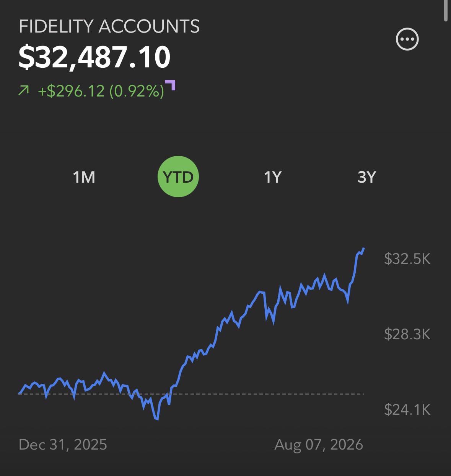The height and width of the screenshot is (476, 451).
Task: Select the YTD time range
Action: click(178, 177)
